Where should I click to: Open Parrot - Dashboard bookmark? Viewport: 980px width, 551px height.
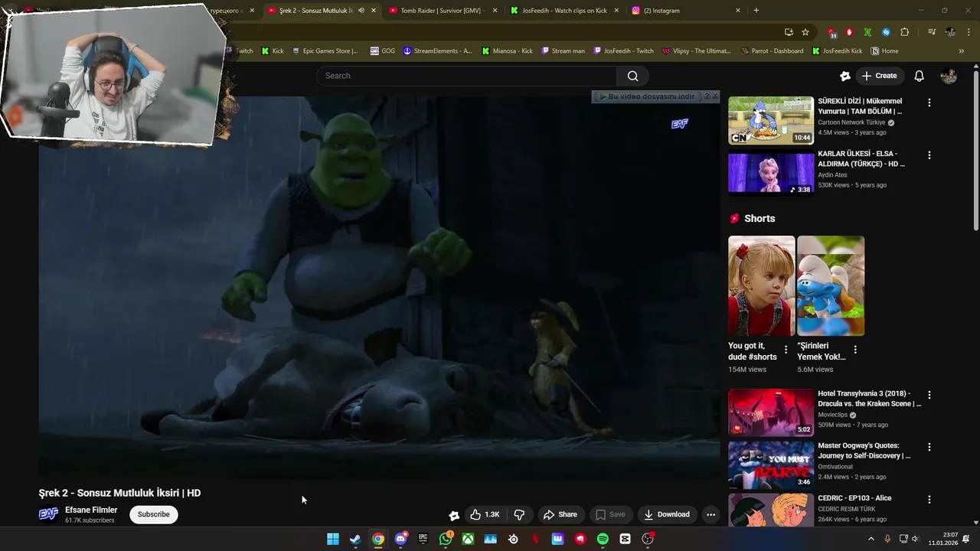click(772, 51)
